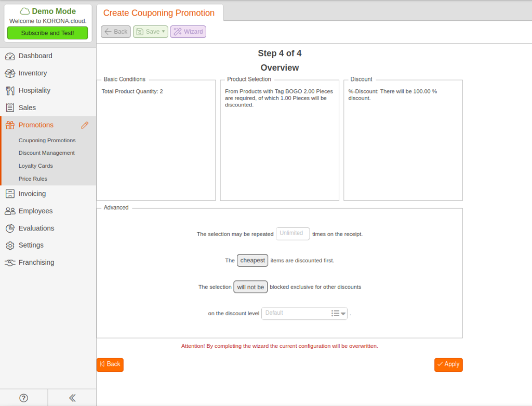Screen dimensions: 532x406
Task: Click the 'Step 4 of 4' heading
Action: (280, 53)
